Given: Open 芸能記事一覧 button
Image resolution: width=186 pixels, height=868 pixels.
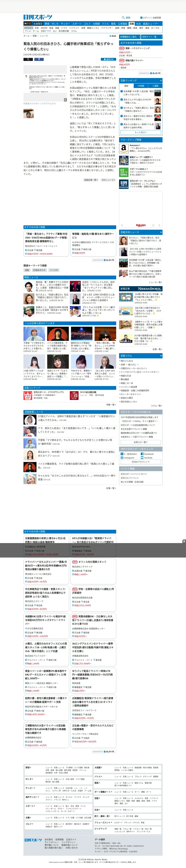Looking at the screenshot, I should (x=91, y=180).
